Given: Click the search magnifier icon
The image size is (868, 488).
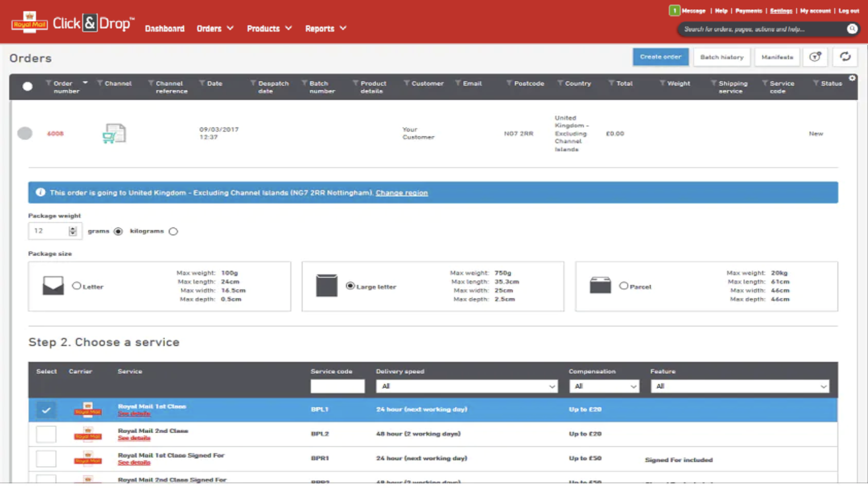Looking at the screenshot, I should [852, 29].
